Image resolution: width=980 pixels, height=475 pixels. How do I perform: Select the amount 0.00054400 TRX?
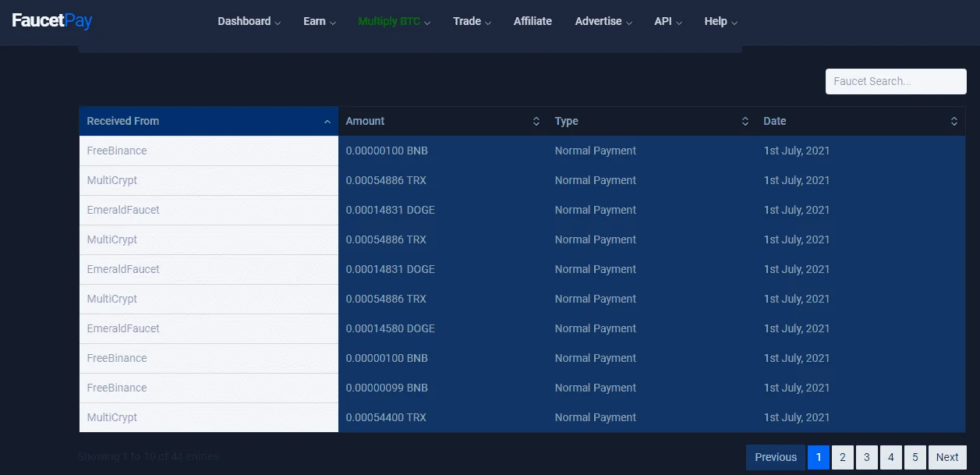point(386,417)
